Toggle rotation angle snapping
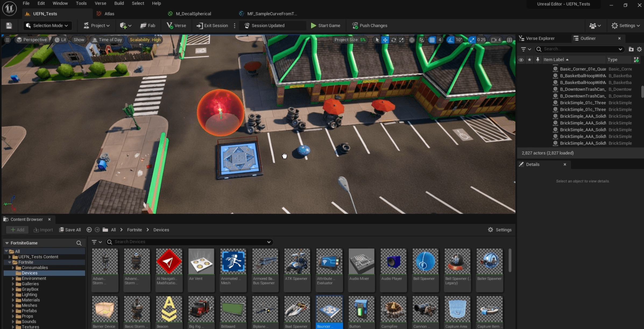Viewport: 644px width, 329px height. pos(450,40)
